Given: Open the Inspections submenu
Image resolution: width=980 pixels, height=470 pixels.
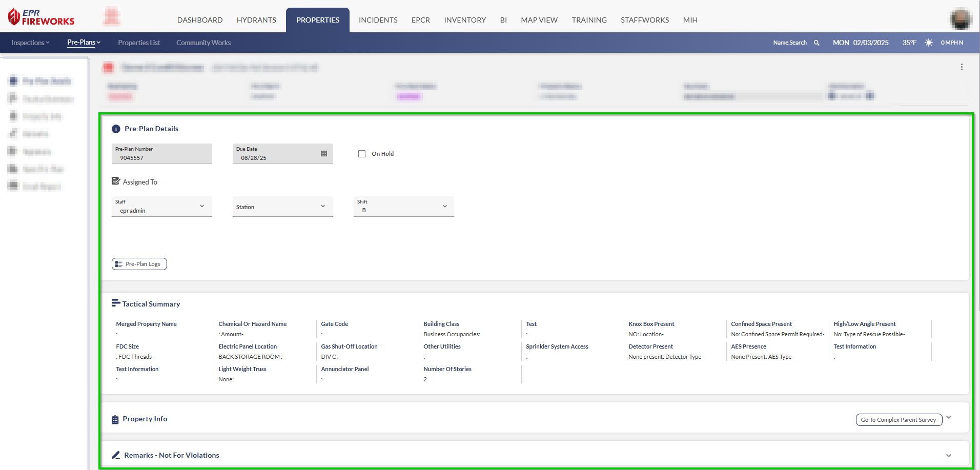Looking at the screenshot, I should click(30, 43).
